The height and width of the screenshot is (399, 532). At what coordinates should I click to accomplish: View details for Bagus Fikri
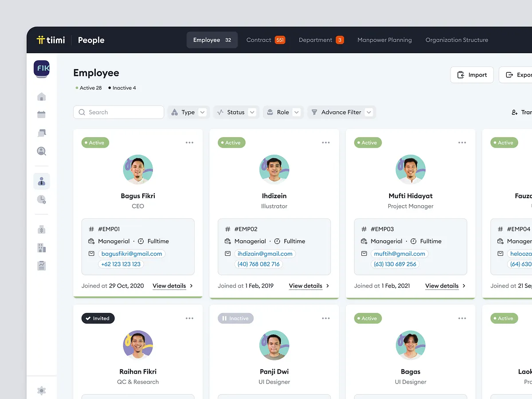(173, 286)
